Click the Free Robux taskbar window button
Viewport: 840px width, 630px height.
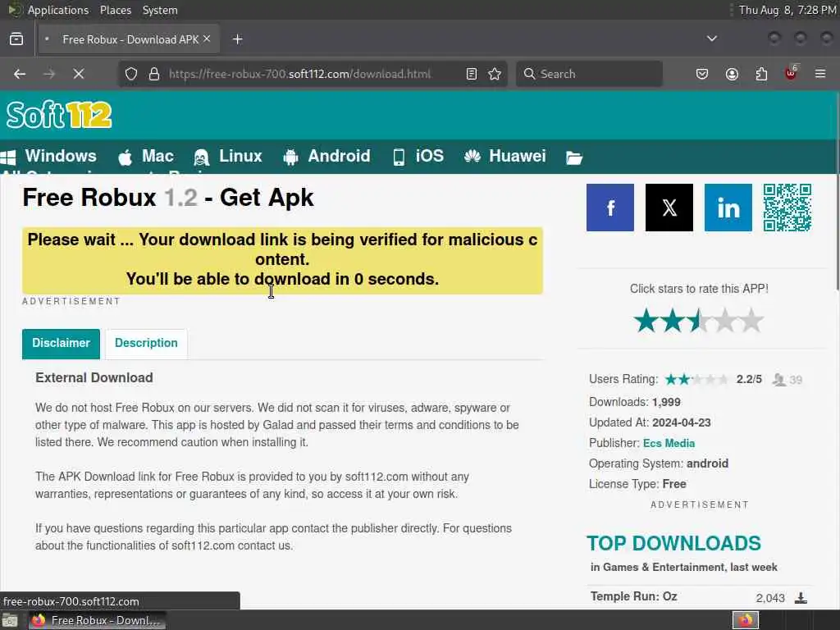[97, 620]
